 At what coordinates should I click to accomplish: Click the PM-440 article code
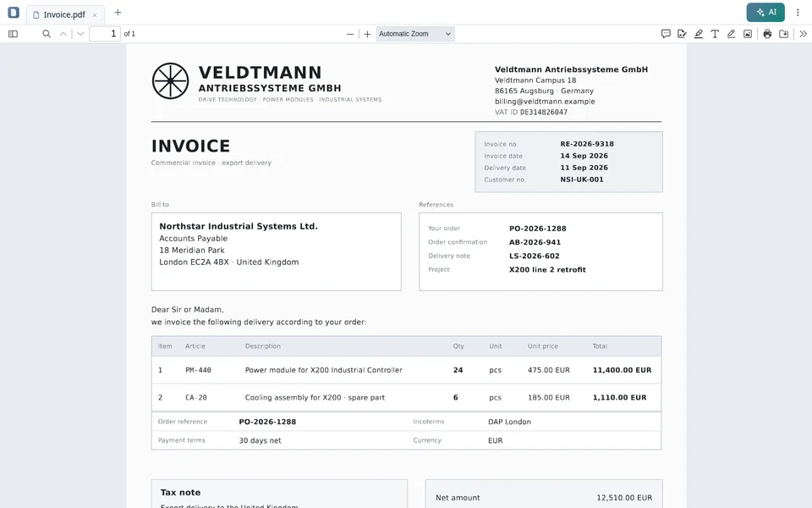pos(198,370)
